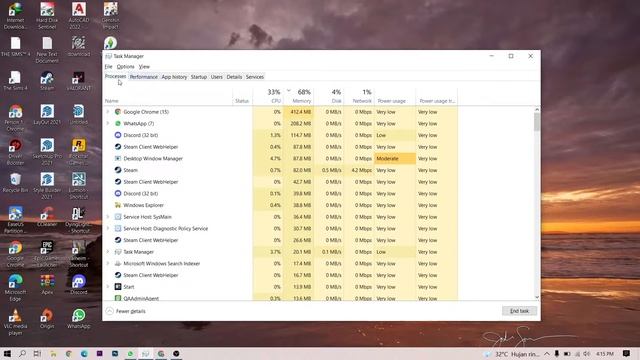Viewport: 640px width, 360px height.
Task: Collapse view with Fewer details
Action: [126, 311]
